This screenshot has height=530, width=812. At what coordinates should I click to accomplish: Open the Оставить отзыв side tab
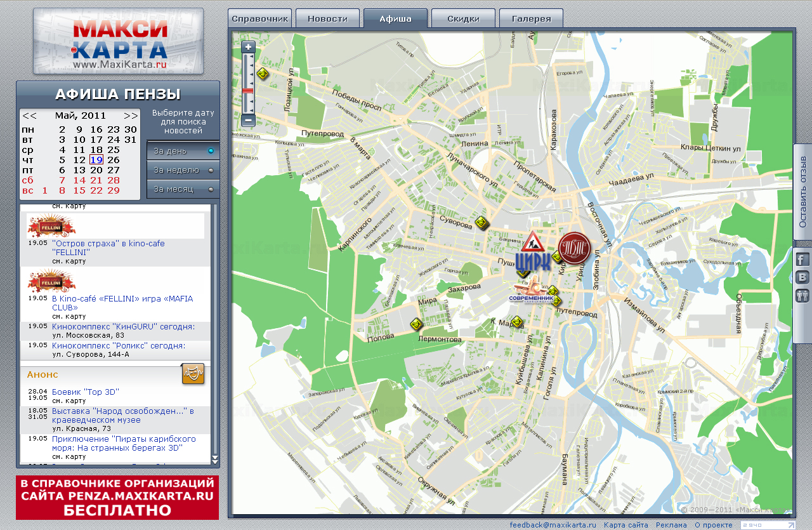coord(802,192)
